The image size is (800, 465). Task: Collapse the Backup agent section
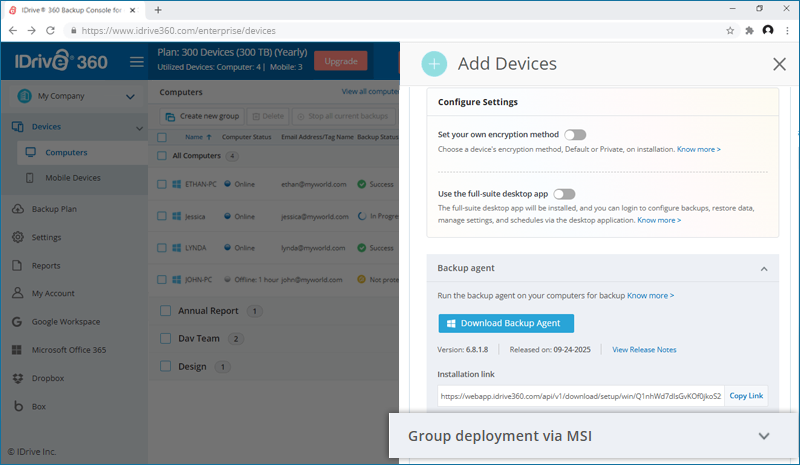click(764, 269)
